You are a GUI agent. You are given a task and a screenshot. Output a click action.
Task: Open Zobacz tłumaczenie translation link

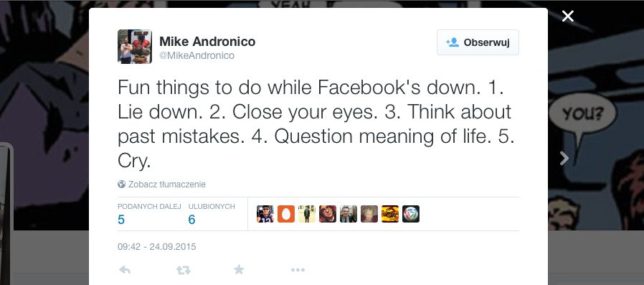(x=167, y=184)
